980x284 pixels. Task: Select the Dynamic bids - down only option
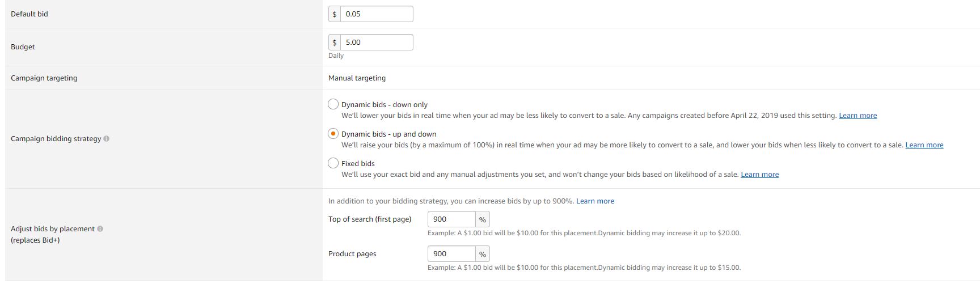[x=333, y=104]
